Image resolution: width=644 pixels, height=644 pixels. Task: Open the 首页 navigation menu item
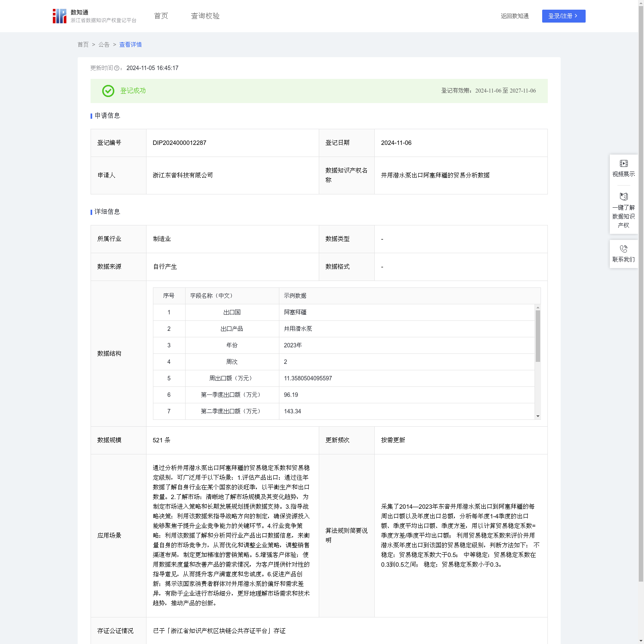pos(161,16)
